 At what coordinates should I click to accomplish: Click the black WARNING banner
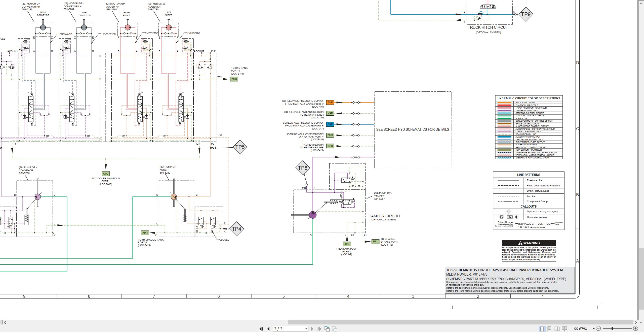point(529,243)
